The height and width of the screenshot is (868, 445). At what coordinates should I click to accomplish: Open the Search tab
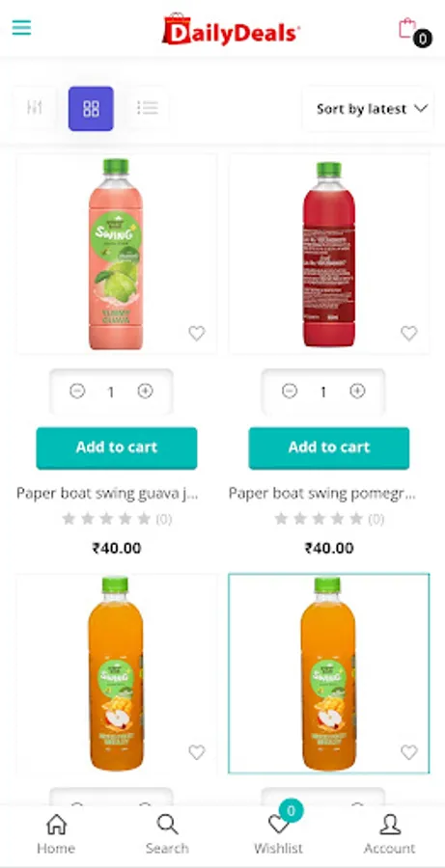point(167,833)
